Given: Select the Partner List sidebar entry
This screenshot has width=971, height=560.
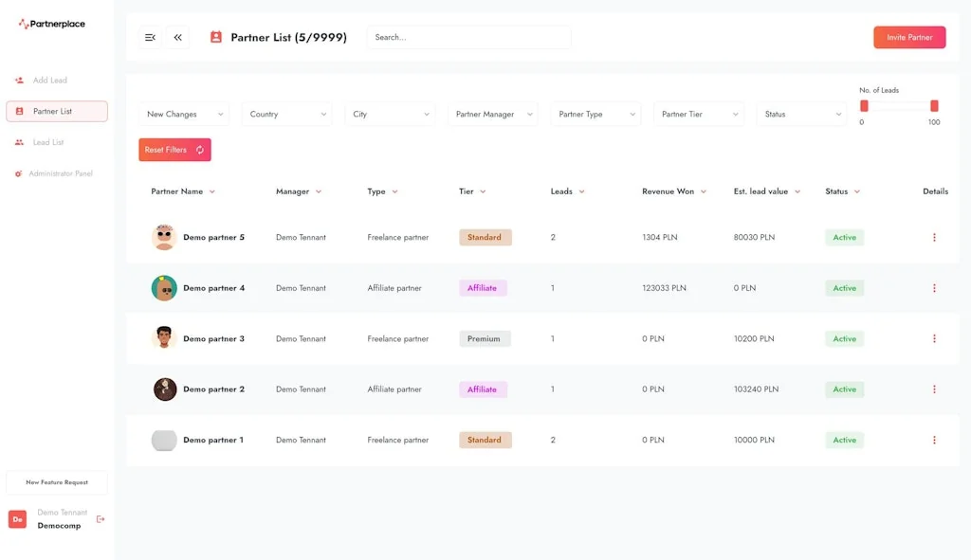Looking at the screenshot, I should [x=57, y=111].
